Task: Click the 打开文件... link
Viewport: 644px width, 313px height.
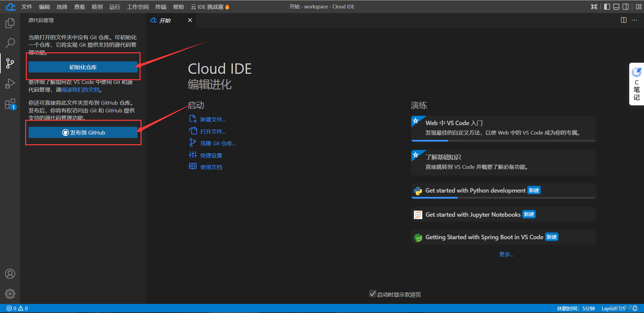Action: pos(213,132)
